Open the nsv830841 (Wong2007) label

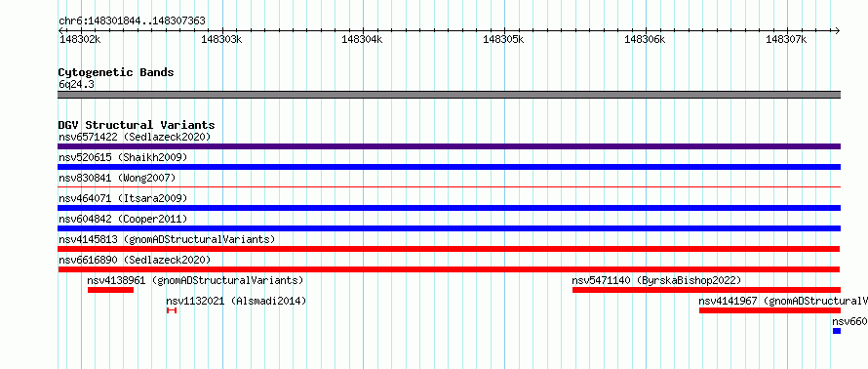tap(117, 178)
